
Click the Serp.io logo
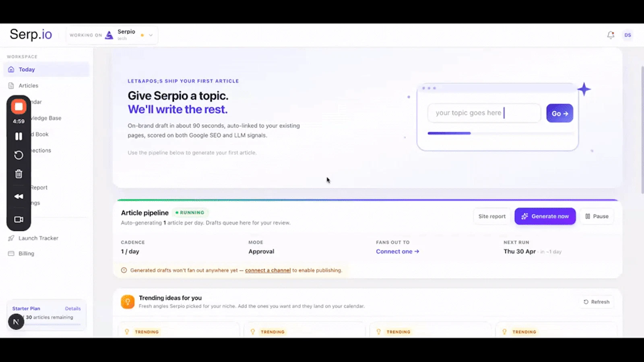[x=31, y=35]
